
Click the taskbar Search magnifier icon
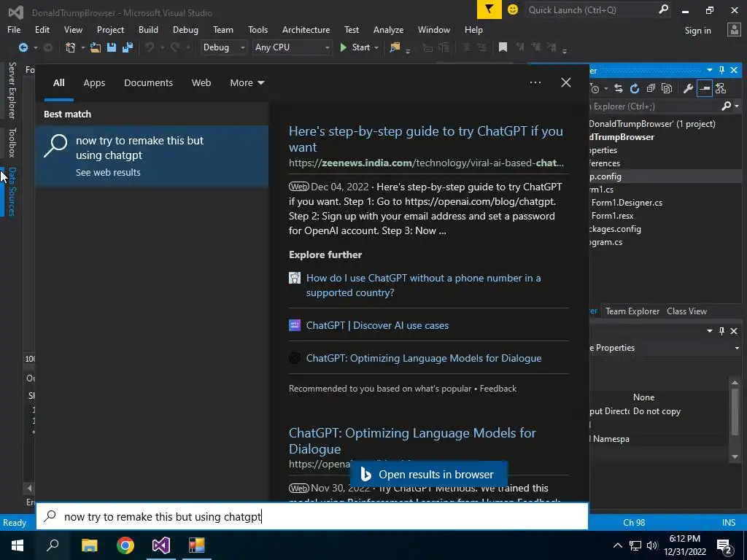point(53,545)
